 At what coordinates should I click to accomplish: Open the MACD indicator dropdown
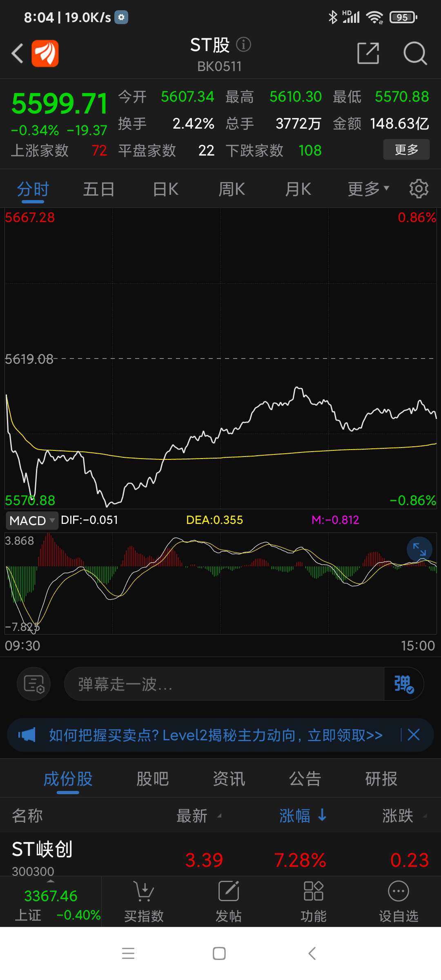click(32, 520)
